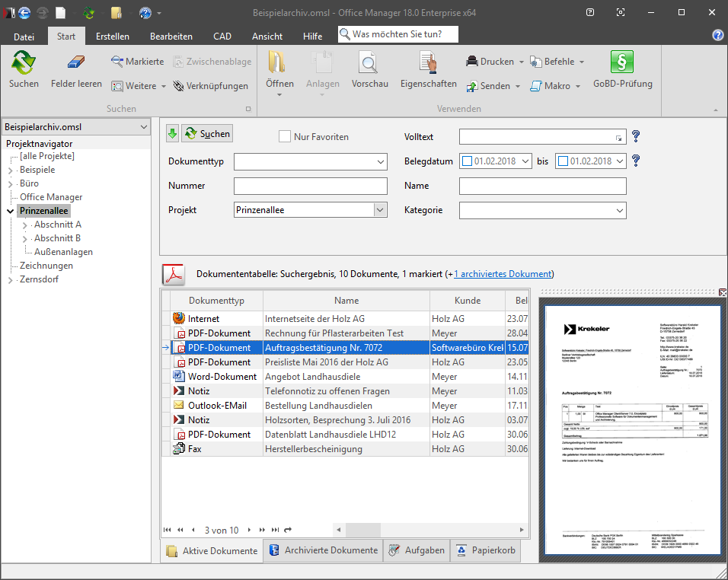Open the 1 archiviertes Dokument link
The height and width of the screenshot is (580, 728).
tap(502, 274)
